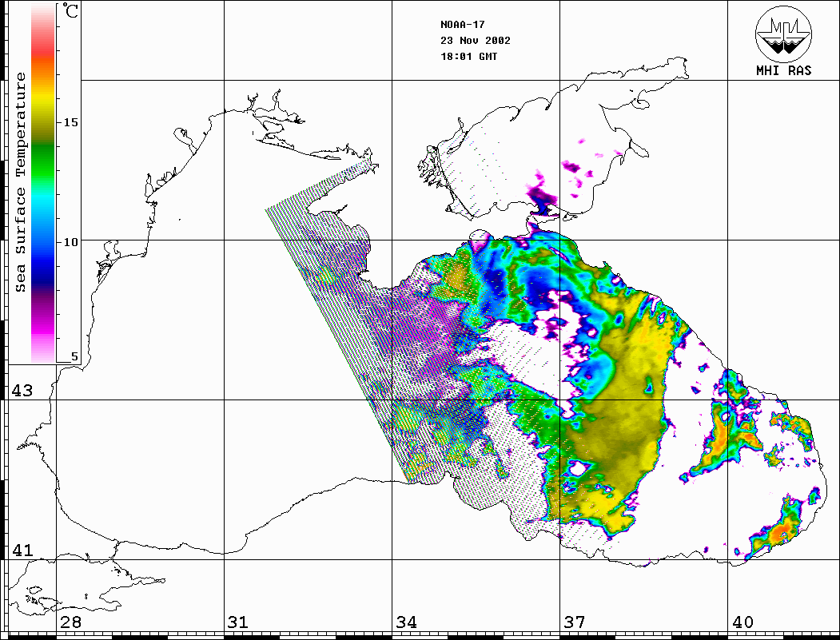Click the °C unit label on the legend
The image size is (840, 640).
tap(70, 10)
